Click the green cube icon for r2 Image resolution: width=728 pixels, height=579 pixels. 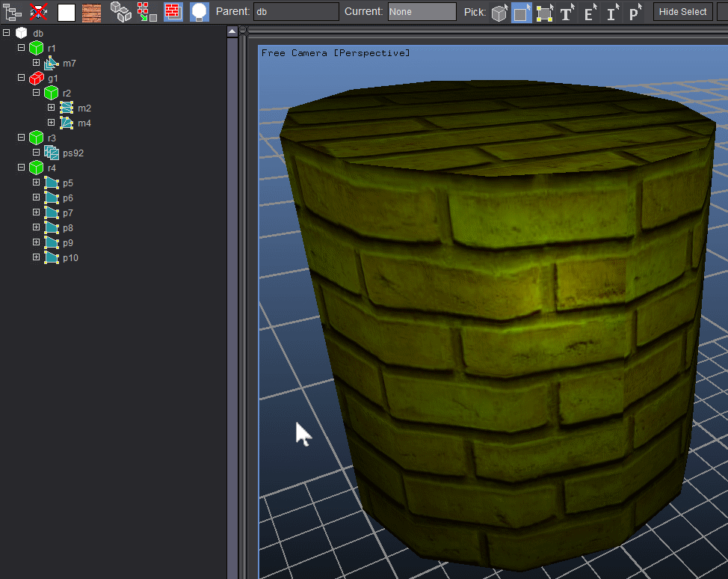[x=51, y=93]
